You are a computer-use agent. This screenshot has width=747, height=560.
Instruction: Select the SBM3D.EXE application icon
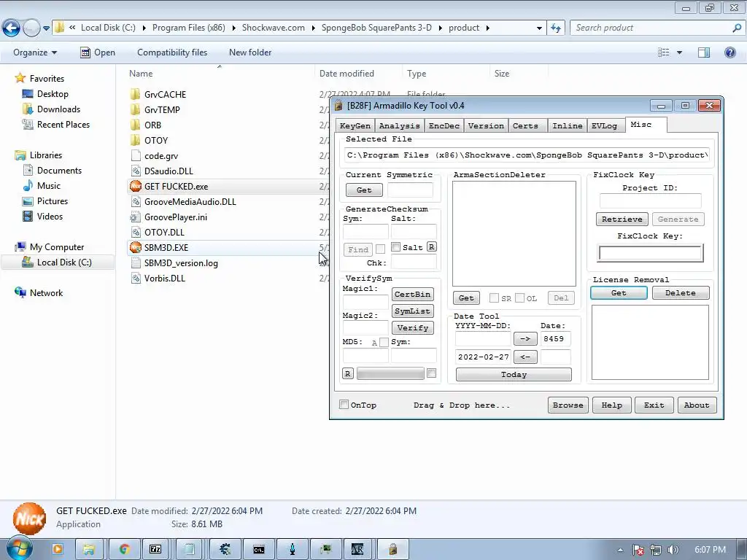pyautogui.click(x=136, y=248)
